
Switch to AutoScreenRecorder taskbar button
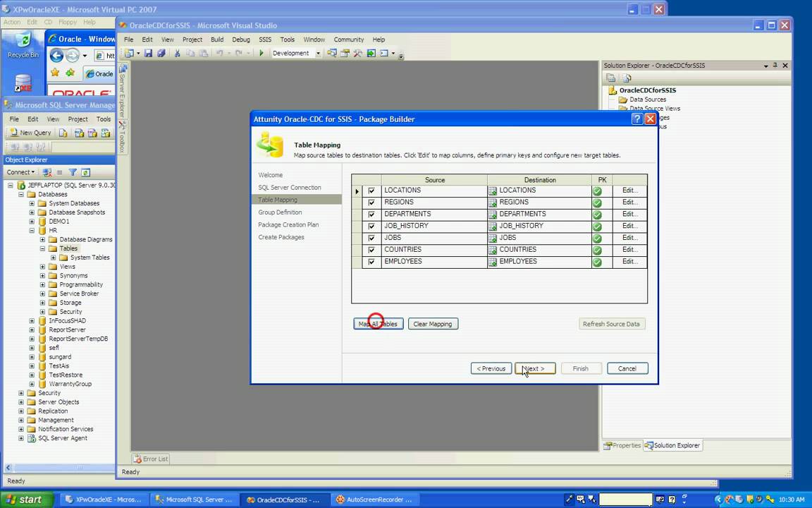pyautogui.click(x=374, y=500)
